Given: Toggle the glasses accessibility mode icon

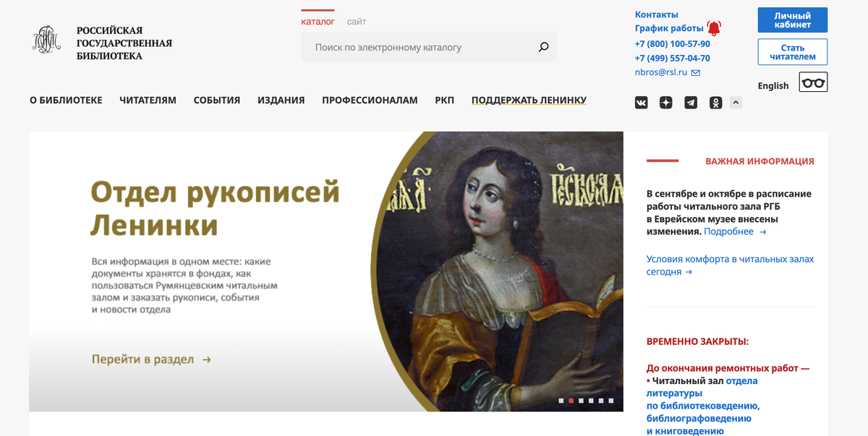Looking at the screenshot, I should point(813,82).
